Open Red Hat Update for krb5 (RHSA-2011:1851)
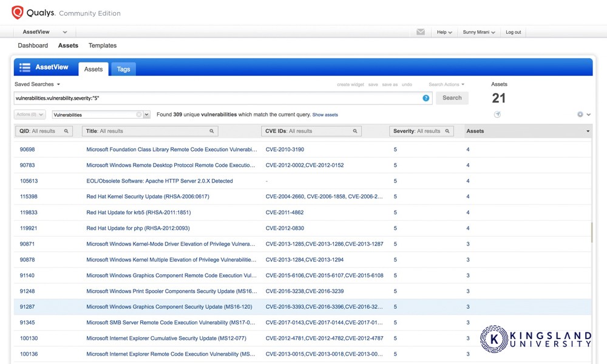The width and height of the screenshot is (607, 364). pos(138,212)
